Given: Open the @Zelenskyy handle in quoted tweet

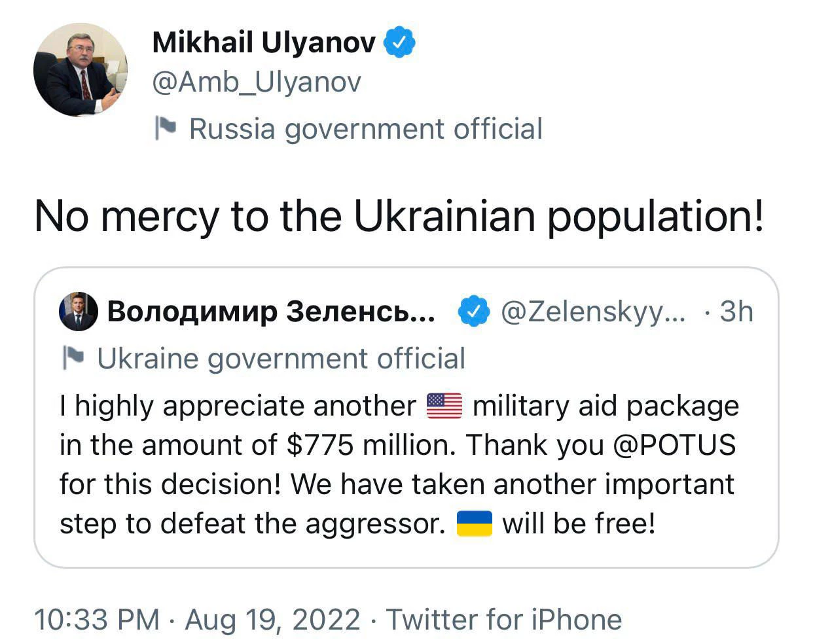Looking at the screenshot, I should click(593, 312).
